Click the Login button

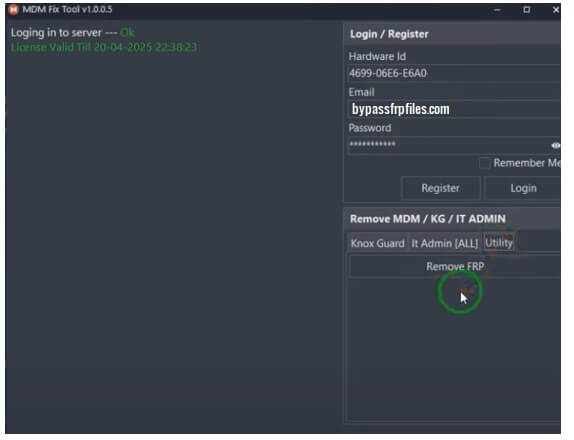click(523, 188)
